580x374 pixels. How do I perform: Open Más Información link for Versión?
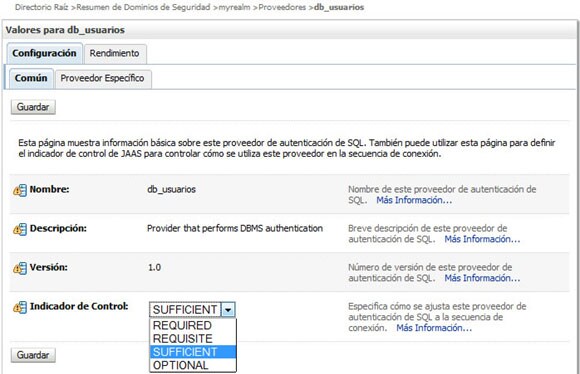(482, 278)
